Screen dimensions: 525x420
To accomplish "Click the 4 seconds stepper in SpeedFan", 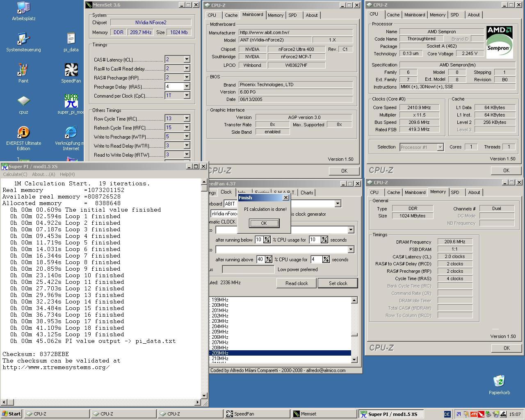I will (x=326, y=259).
